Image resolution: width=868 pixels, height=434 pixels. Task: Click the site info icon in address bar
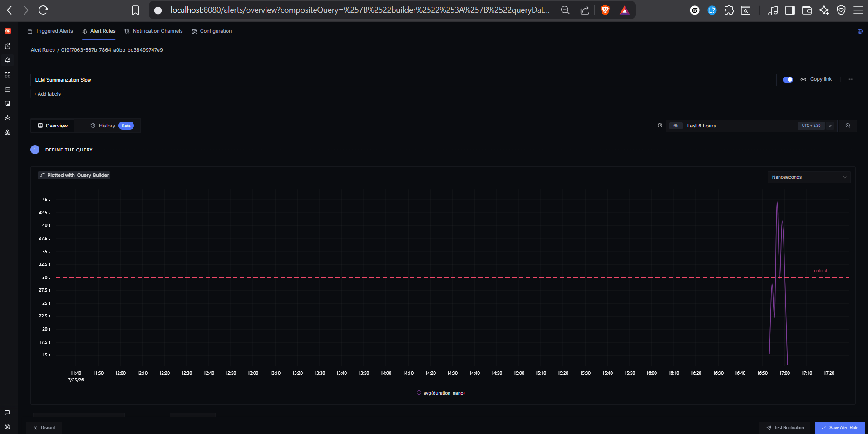point(158,10)
